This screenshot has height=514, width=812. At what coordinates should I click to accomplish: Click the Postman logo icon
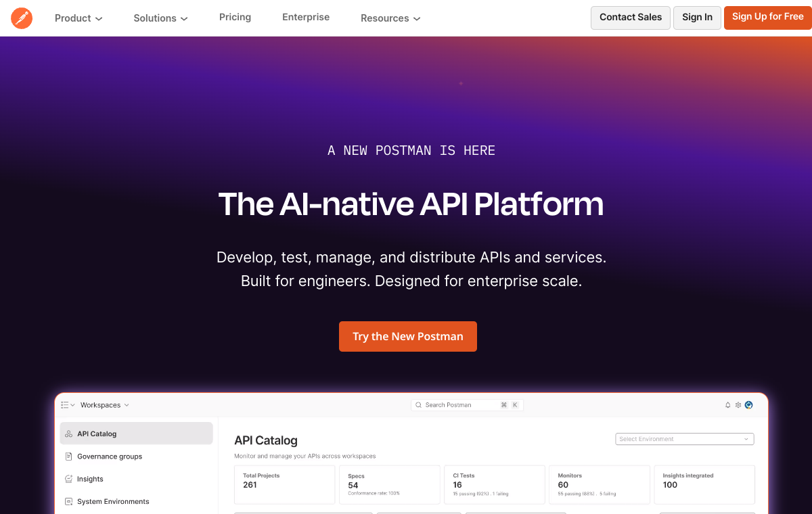pyautogui.click(x=22, y=18)
